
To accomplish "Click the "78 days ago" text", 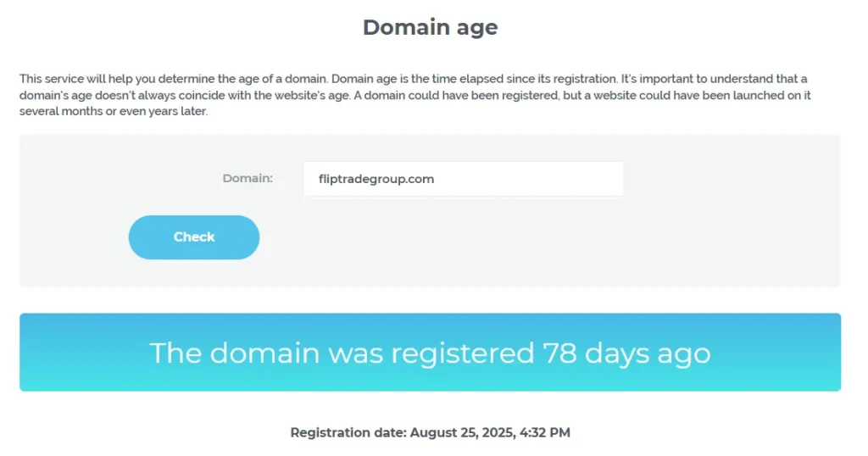I will (626, 353).
